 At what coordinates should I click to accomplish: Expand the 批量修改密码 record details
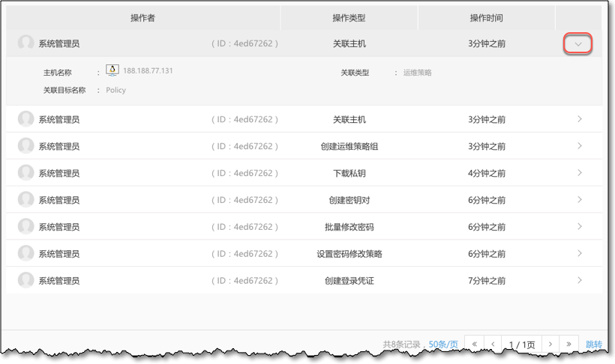pyautogui.click(x=579, y=227)
